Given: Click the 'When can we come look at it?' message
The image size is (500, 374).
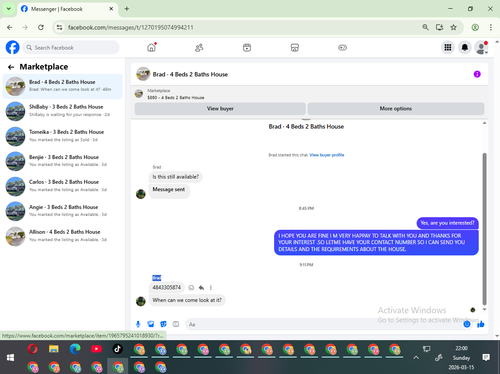Looking at the screenshot, I should [187, 300].
